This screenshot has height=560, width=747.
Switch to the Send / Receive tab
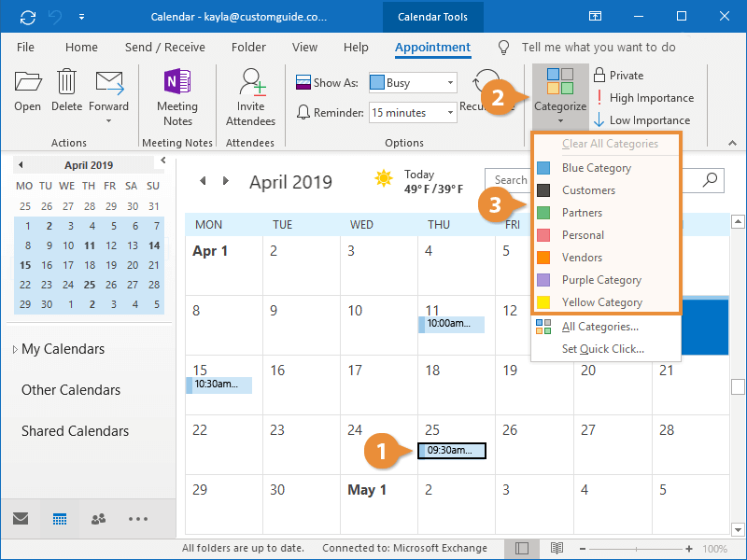click(x=165, y=48)
